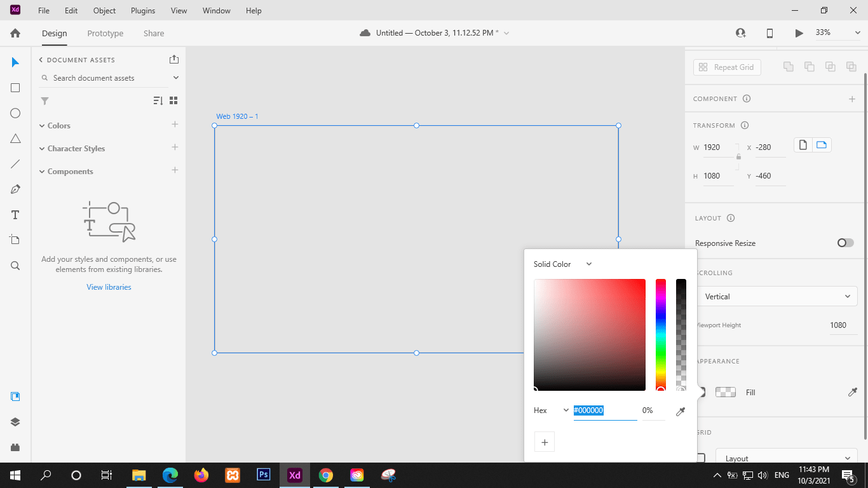Click the Repeat Grid button
The width and height of the screenshot is (868, 488).
[x=727, y=66]
